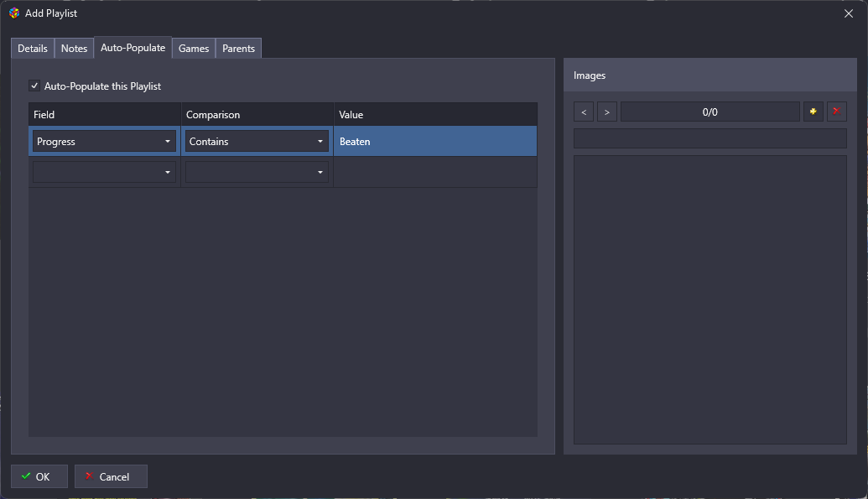
Task: Click the add image star icon
Action: [813, 112]
